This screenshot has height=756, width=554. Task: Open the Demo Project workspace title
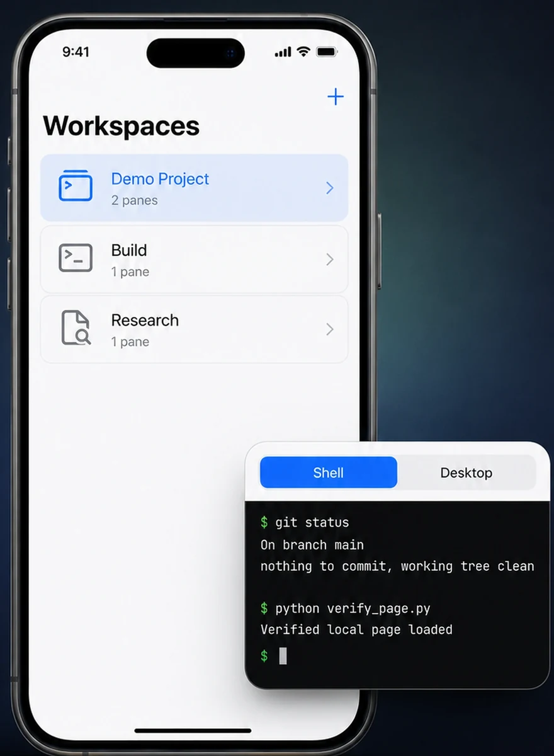point(160,179)
